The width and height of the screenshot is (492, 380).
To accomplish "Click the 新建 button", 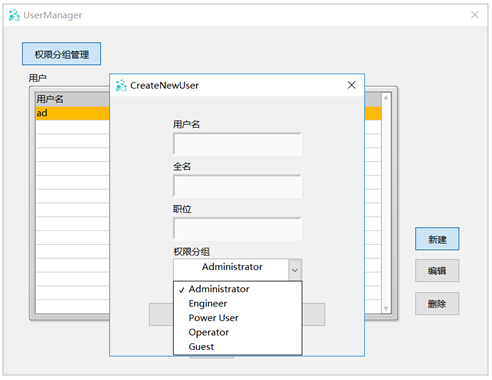I will point(437,239).
